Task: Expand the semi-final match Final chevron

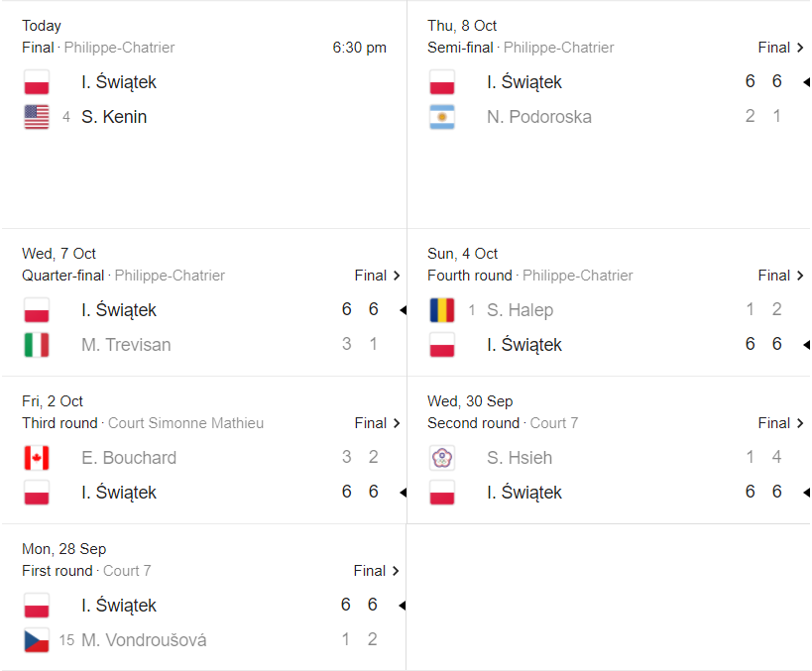Action: coord(801,48)
